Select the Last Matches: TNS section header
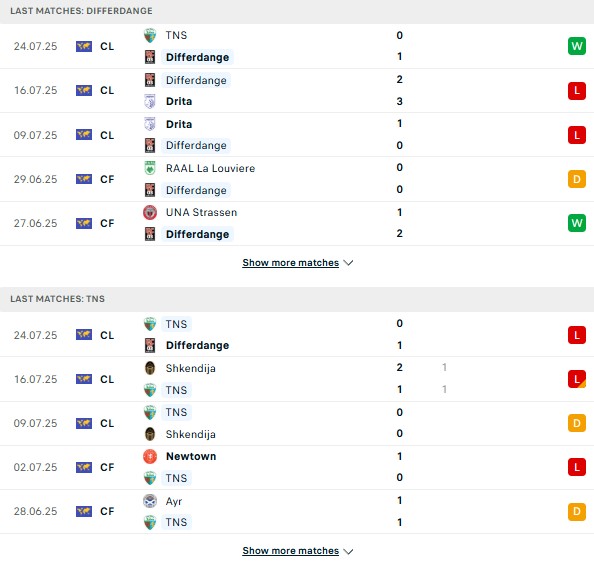This screenshot has height=570, width=594. (x=57, y=299)
